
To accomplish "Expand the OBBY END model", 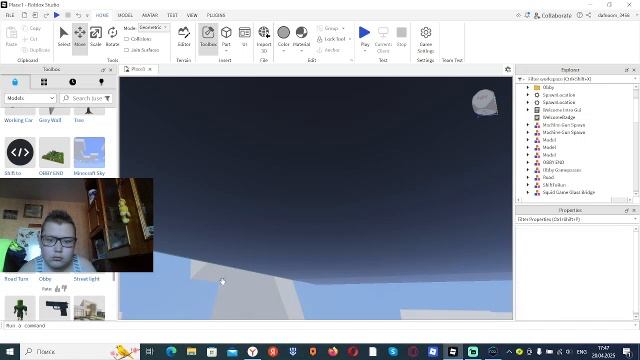I will pyautogui.click(x=528, y=162).
